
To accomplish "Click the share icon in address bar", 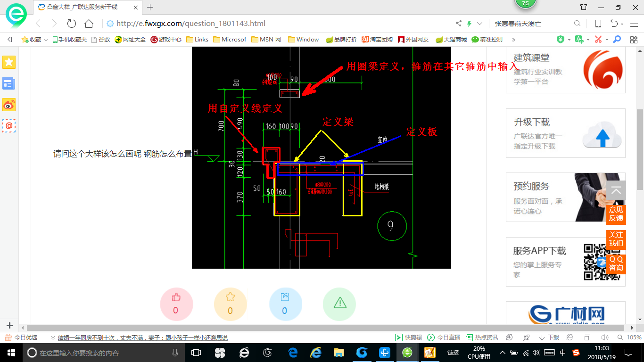I will [x=459, y=24].
